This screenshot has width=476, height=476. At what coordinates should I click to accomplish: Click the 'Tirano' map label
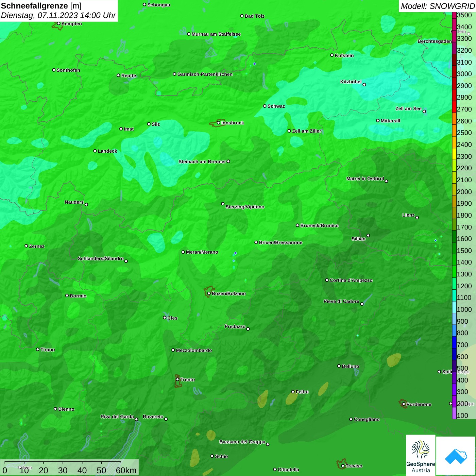(x=48, y=350)
